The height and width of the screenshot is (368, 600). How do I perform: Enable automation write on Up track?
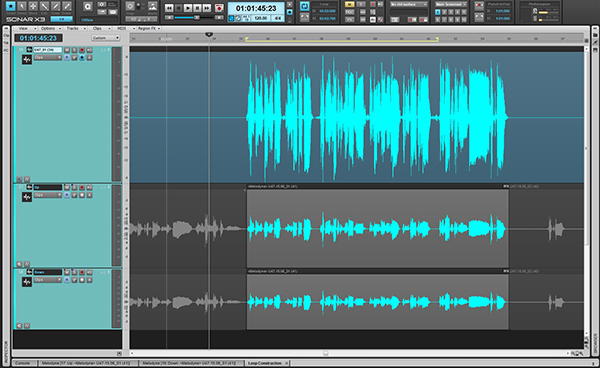(75, 195)
